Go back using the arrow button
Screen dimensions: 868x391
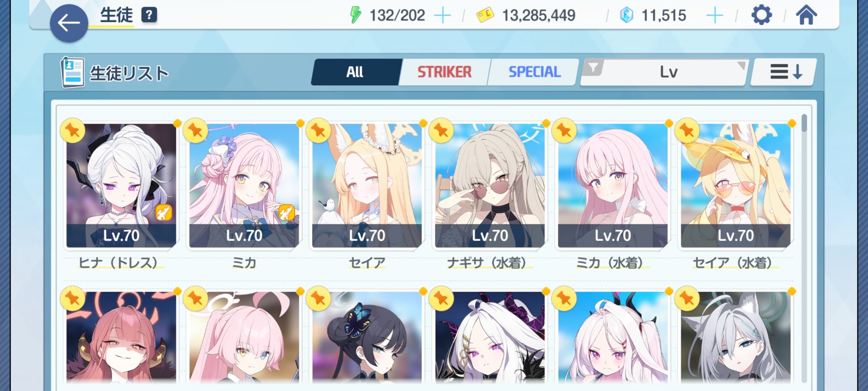69,23
